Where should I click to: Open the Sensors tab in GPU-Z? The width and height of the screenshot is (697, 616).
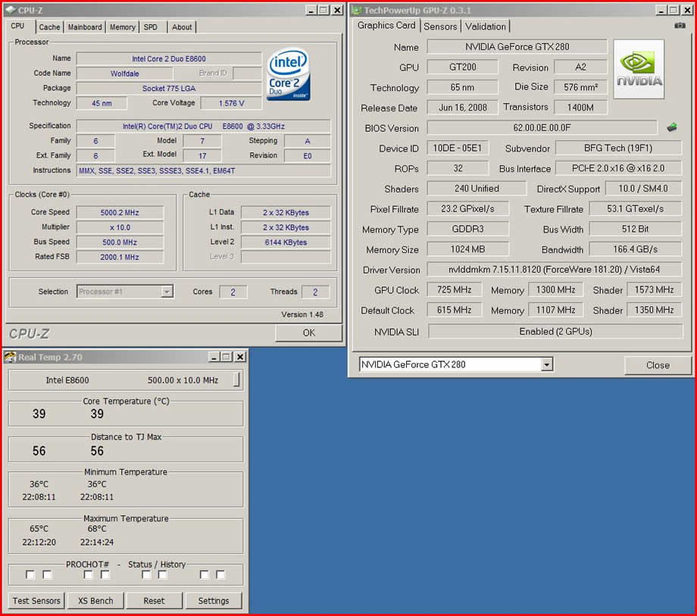pos(440,27)
